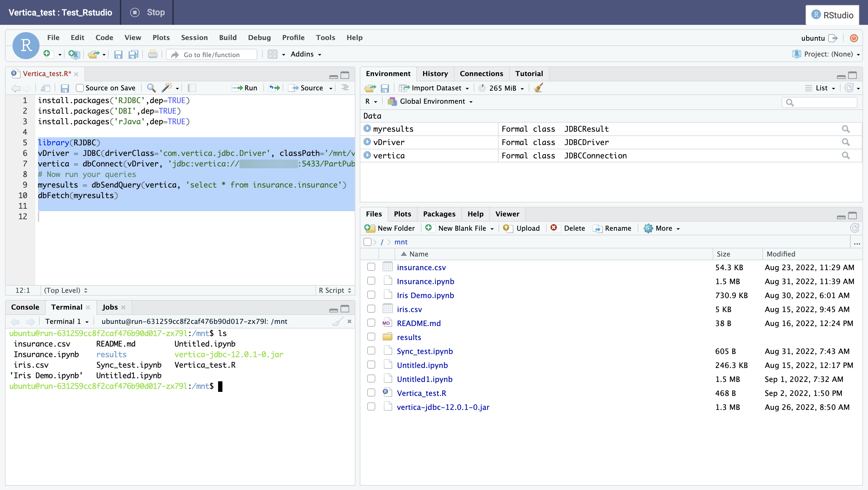Screen dimensions: 868x490
Task: Tick the Iris Demo.ipynb checkbox
Action: pyautogui.click(x=371, y=295)
